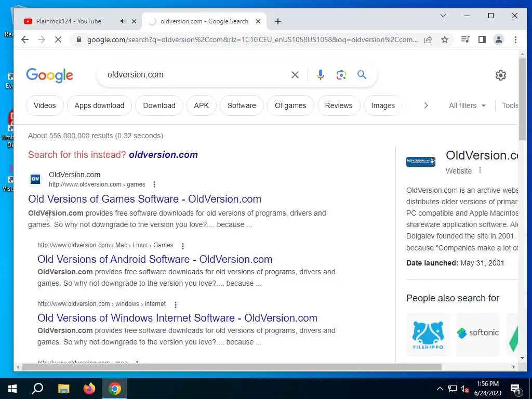Select the Of games filter chip
532x399 pixels.
tap(290, 105)
